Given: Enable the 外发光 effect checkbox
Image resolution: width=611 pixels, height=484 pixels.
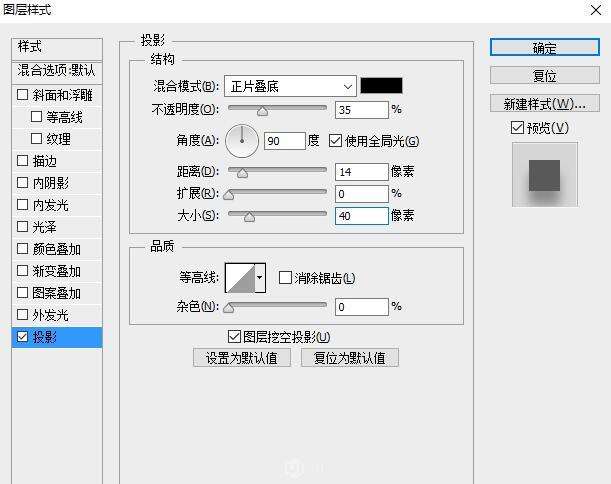Looking at the screenshot, I should (23, 314).
